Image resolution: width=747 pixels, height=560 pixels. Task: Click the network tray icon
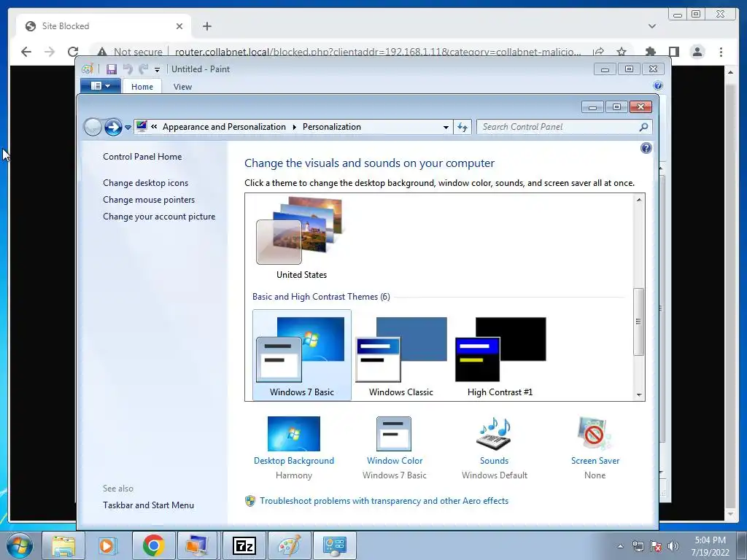tap(638, 546)
